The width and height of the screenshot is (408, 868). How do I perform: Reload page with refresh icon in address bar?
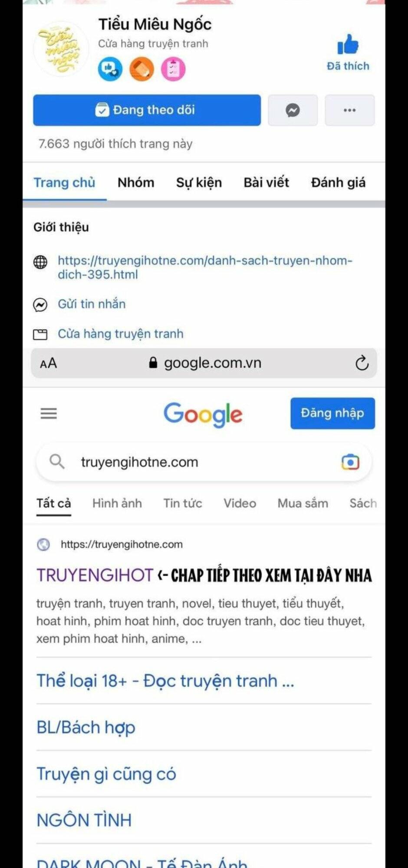(x=362, y=363)
